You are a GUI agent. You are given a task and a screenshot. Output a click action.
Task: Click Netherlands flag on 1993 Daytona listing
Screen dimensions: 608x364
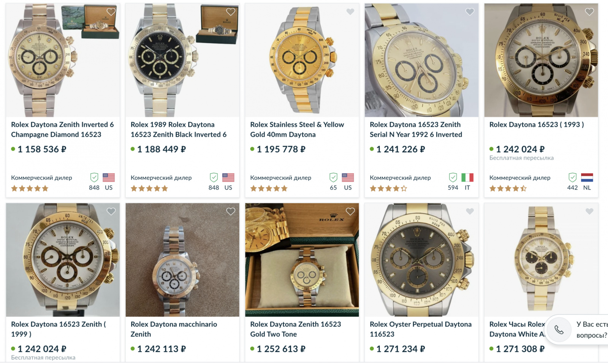click(587, 177)
